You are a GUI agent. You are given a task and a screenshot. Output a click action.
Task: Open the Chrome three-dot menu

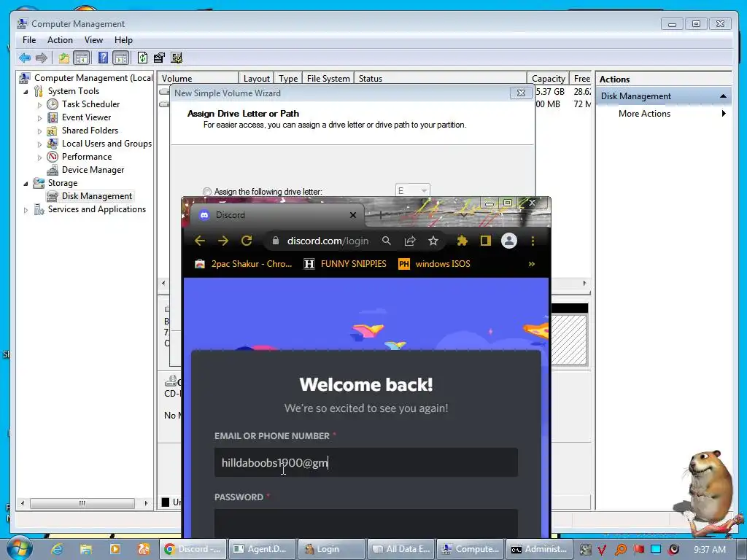coord(533,241)
